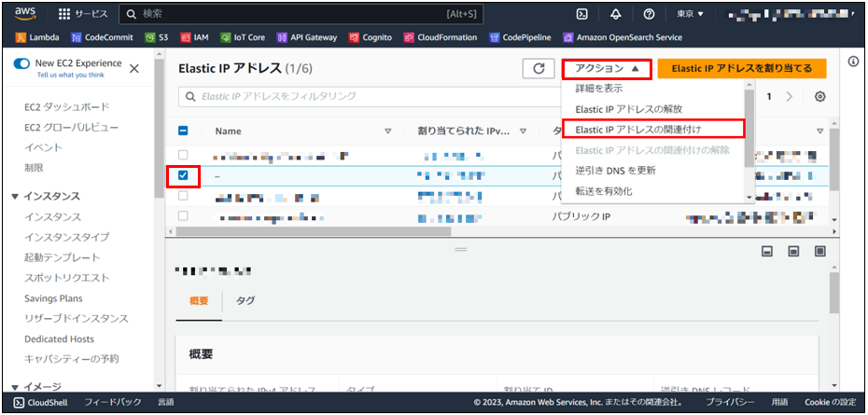Sort by the rightmost column arrow
Image resolution: width=868 pixels, height=415 pixels.
click(x=819, y=131)
